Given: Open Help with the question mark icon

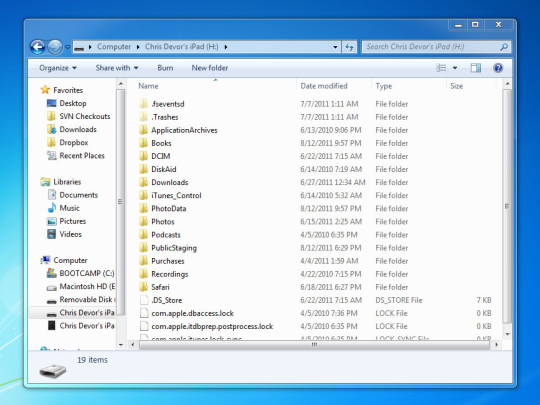Looking at the screenshot, I should click(x=498, y=68).
